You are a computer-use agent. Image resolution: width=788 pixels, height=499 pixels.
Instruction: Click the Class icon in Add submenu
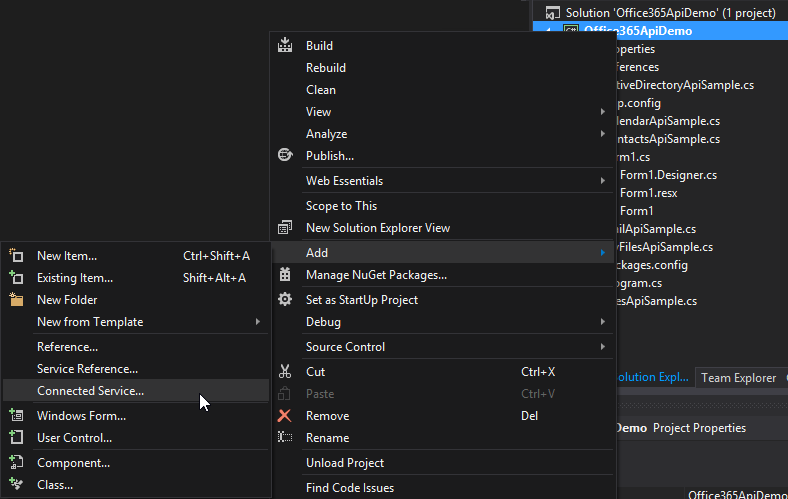coord(16,485)
